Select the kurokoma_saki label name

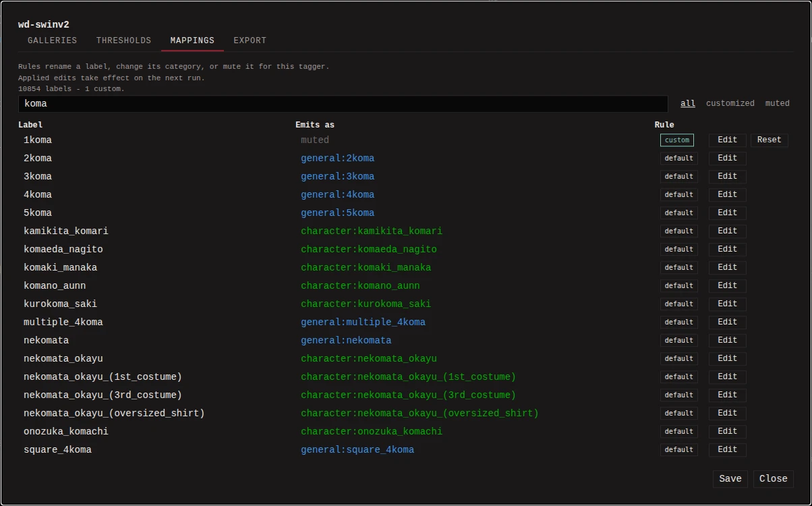tap(61, 304)
